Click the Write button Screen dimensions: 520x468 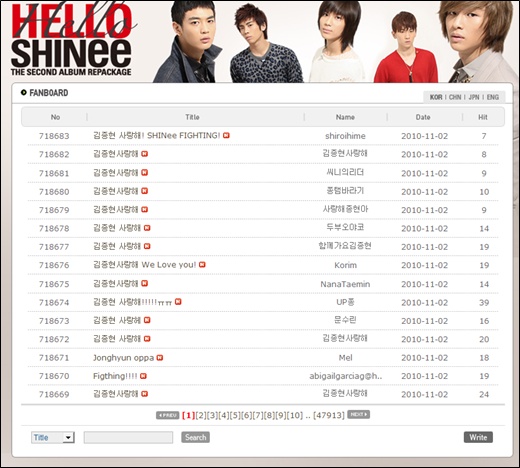[478, 437]
